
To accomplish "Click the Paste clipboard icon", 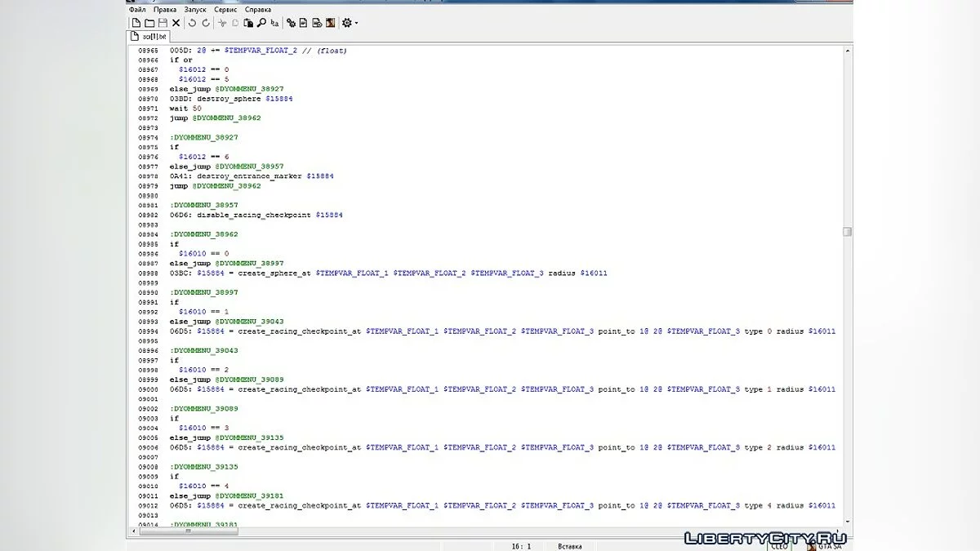I will 248,24.
